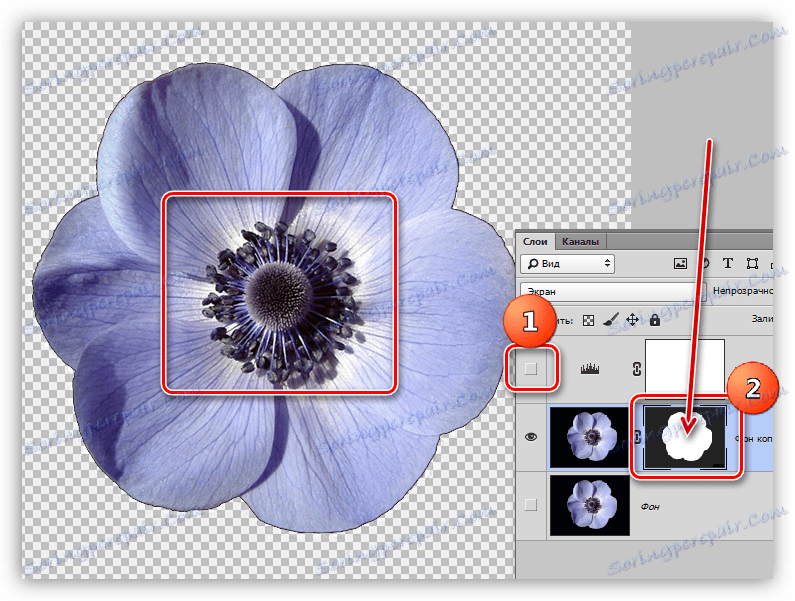The image size is (795, 601).
Task: Show the Фон layer visibility box
Action: point(531,505)
